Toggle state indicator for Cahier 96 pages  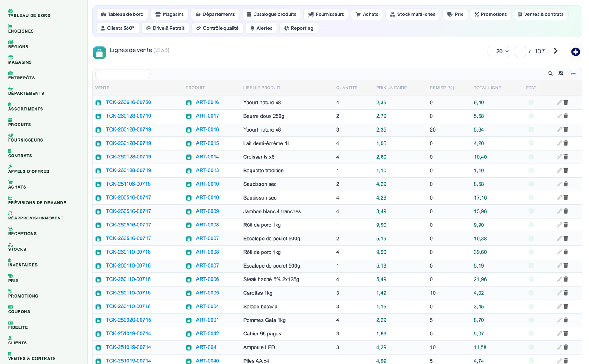point(531,333)
